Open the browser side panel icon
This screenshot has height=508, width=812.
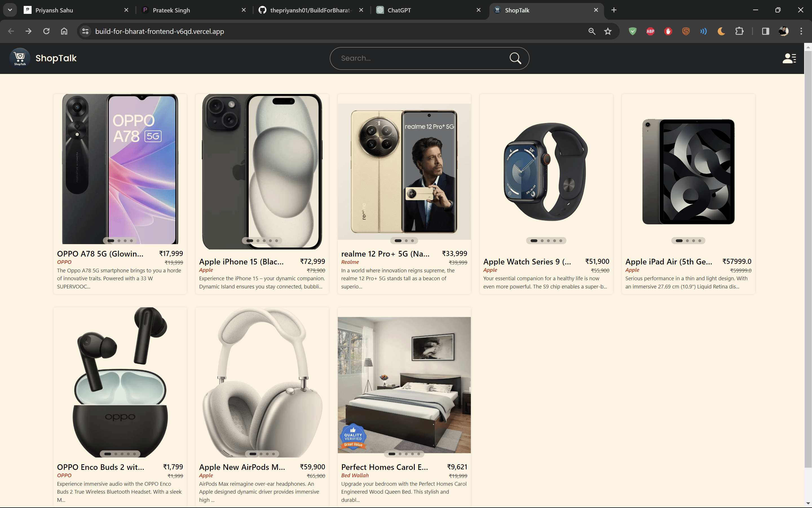pyautogui.click(x=765, y=31)
